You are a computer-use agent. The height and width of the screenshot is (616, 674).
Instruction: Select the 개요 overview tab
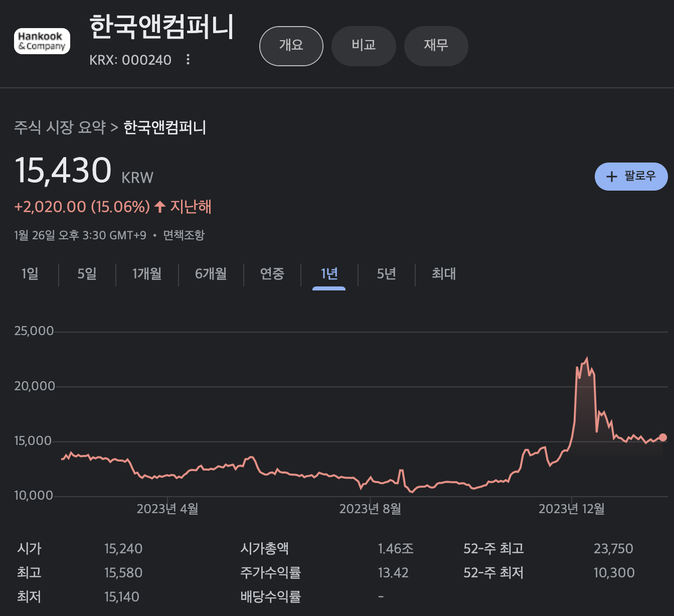coord(291,46)
